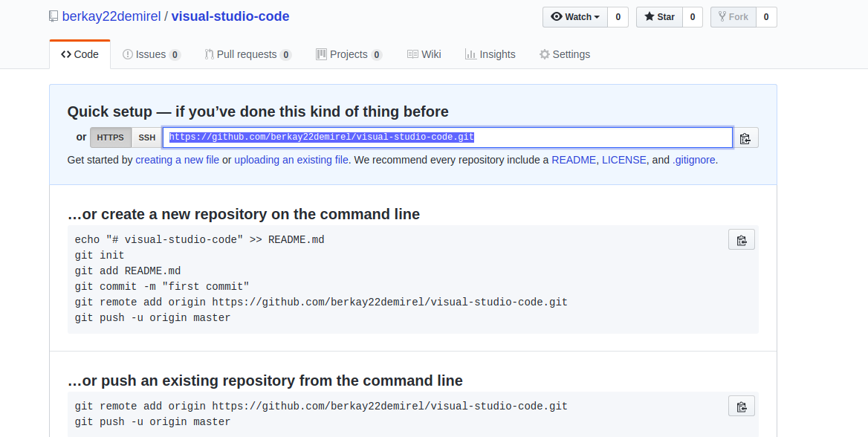Click the repository book icon
868x437 pixels.
(53, 16)
